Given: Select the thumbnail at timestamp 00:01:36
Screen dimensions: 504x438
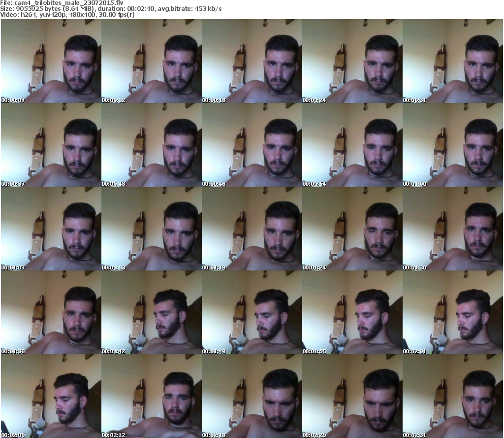Looking at the screenshot, I should click(51, 312).
